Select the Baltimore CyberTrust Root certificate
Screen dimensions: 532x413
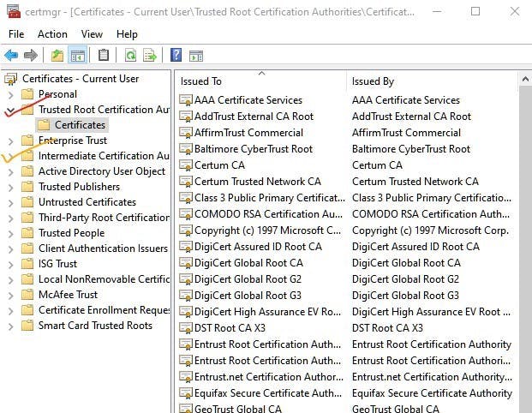[253, 149]
